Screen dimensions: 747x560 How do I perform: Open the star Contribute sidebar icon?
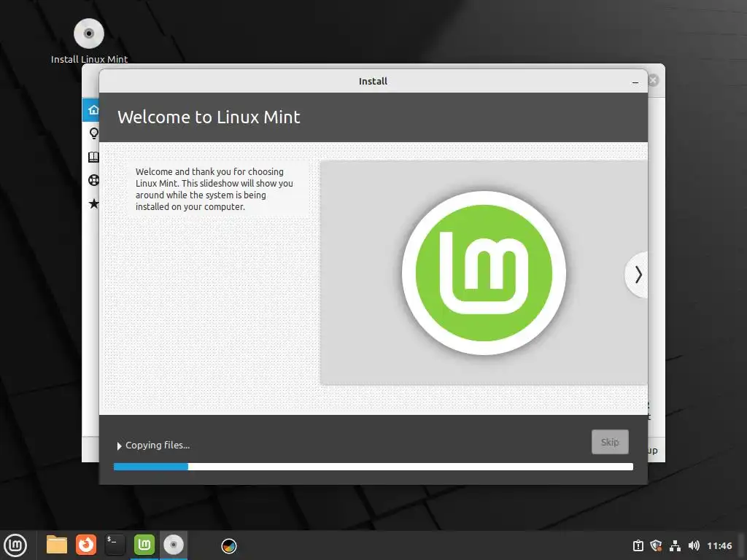93,204
